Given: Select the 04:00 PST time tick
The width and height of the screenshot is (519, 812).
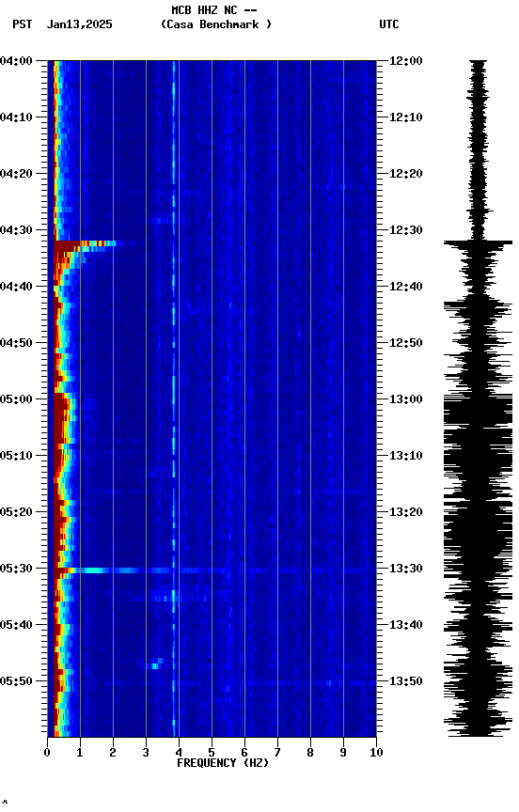Looking at the screenshot, I should (16, 61).
